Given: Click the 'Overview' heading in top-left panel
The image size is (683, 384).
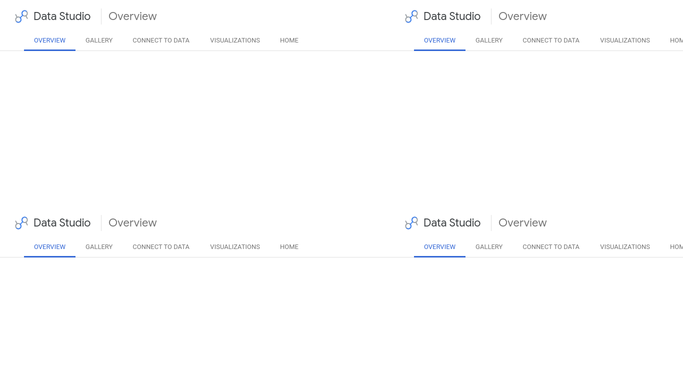Looking at the screenshot, I should [x=132, y=17].
